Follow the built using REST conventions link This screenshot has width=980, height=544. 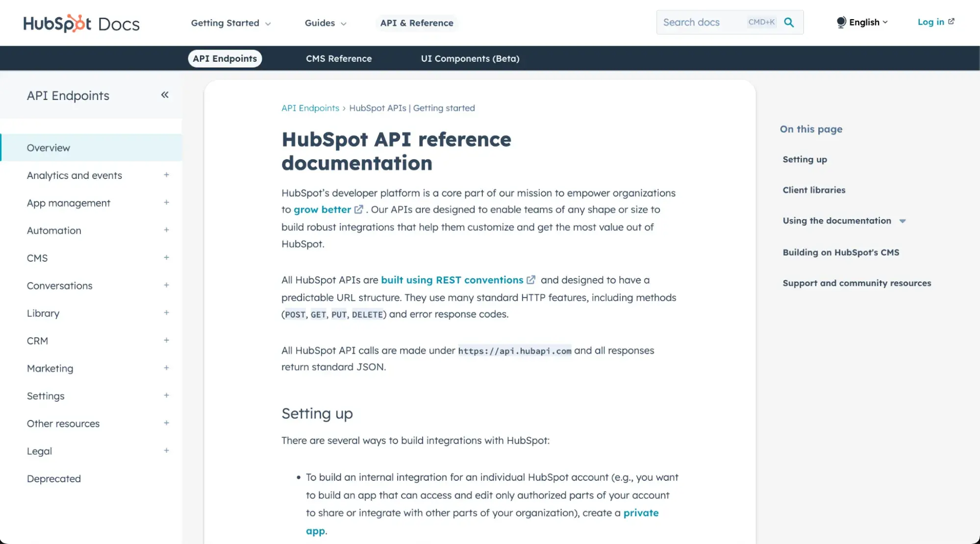452,280
